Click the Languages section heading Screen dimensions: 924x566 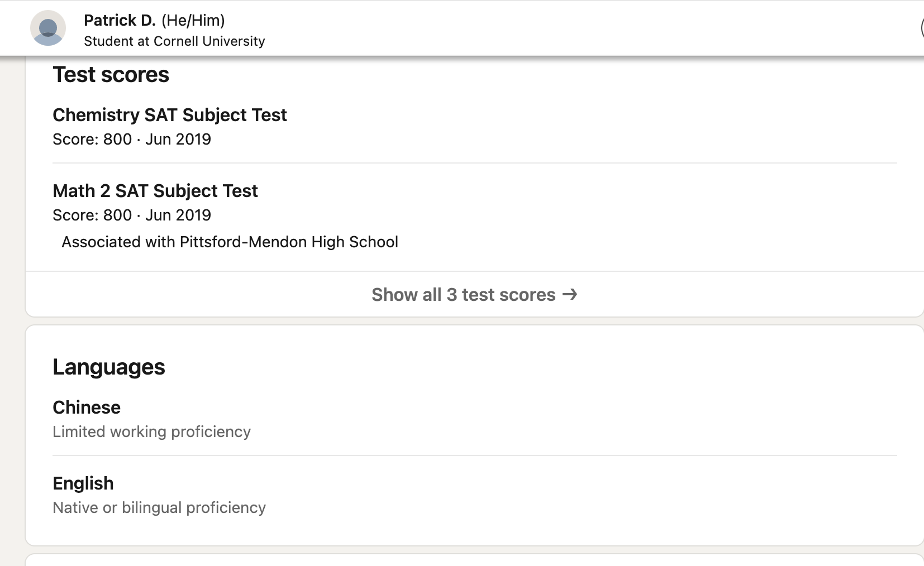click(109, 367)
